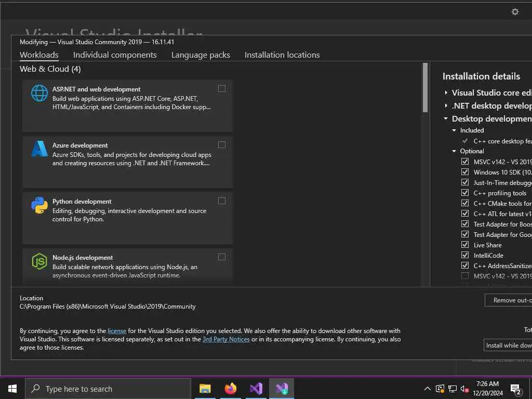Click the search magnifier icon in taskbar
Screen dimensions: 532x399
[x=35, y=389]
